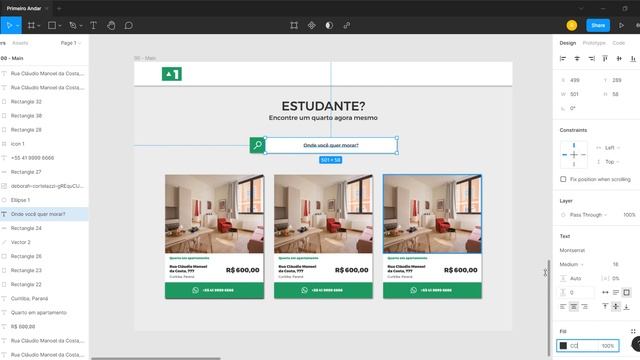Click the crop/edit object icon in the top toolbar

click(294, 25)
